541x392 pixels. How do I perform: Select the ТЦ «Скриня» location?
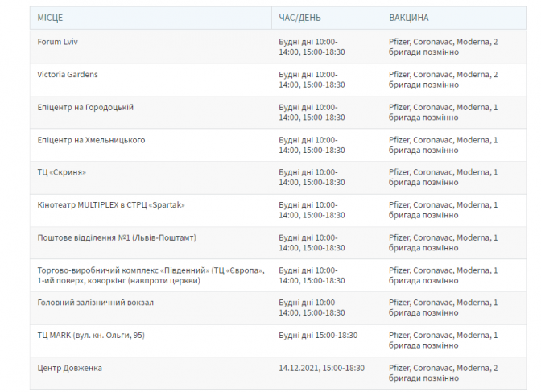click(x=61, y=172)
